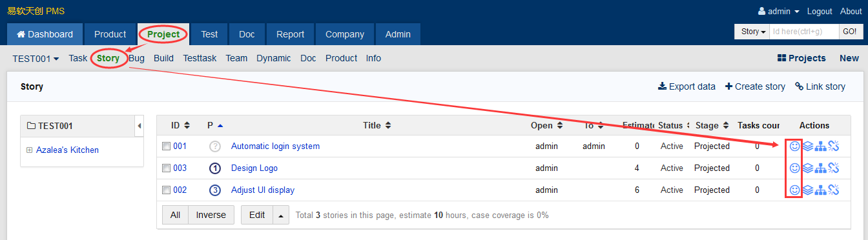Click smiley icon for Automatic login system

pyautogui.click(x=795, y=146)
